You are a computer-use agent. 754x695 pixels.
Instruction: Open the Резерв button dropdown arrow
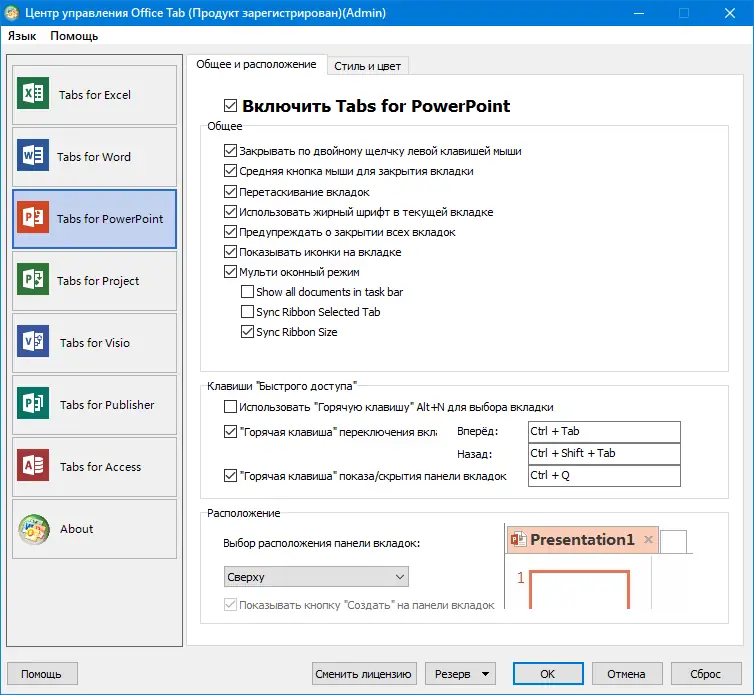(485, 674)
